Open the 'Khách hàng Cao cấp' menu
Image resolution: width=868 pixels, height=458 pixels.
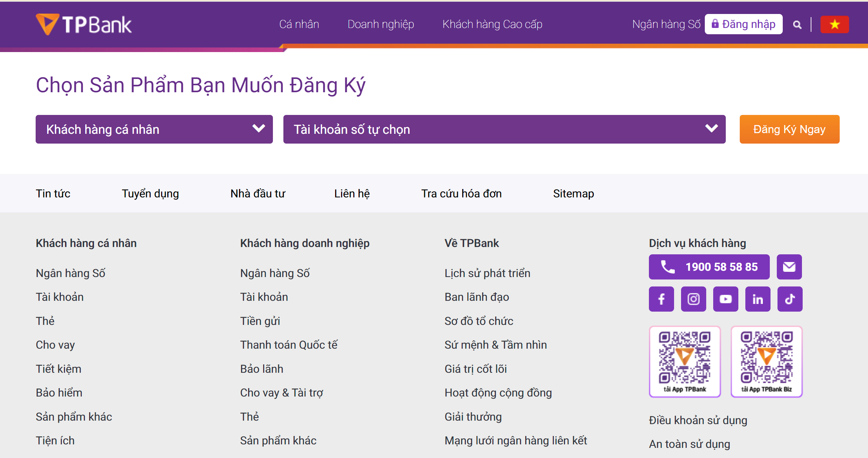(x=492, y=24)
